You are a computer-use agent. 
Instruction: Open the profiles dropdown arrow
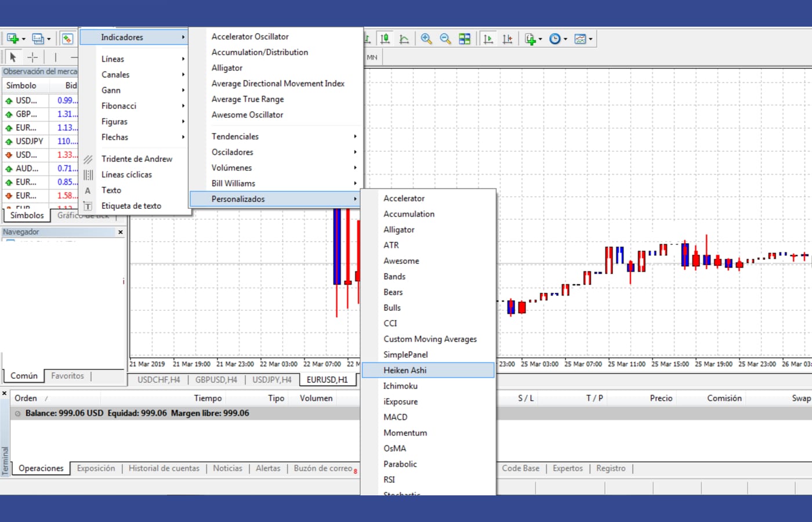click(x=49, y=39)
